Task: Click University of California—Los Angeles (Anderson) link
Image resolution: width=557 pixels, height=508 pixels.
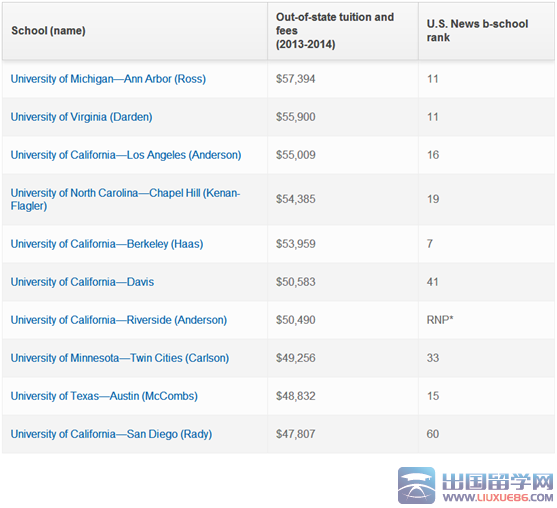Action: 126,155
